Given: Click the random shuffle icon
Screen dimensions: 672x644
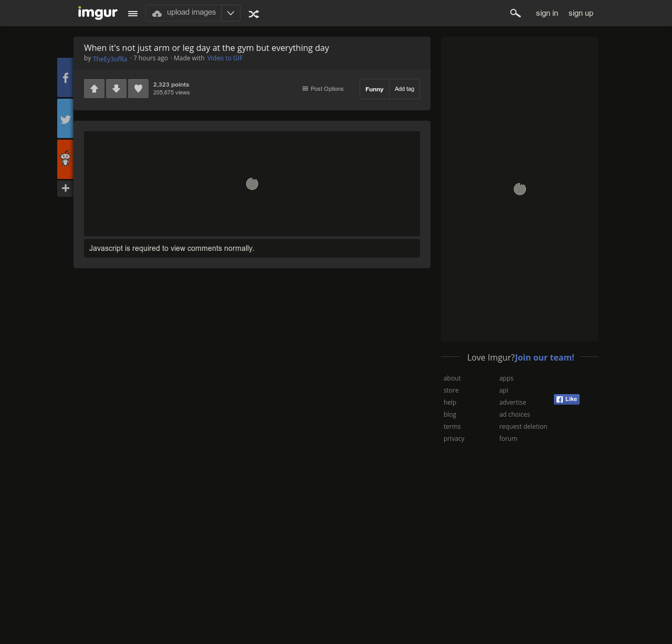Looking at the screenshot, I should click(254, 14).
